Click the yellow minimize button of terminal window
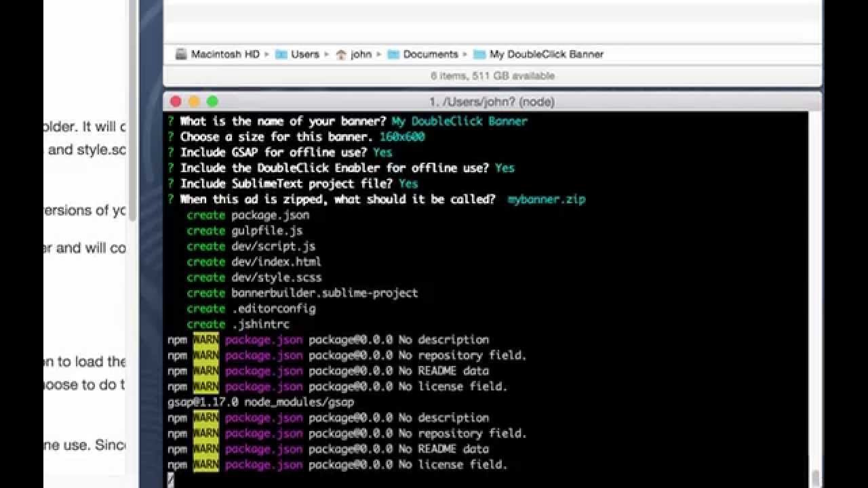868x488 pixels. point(194,102)
